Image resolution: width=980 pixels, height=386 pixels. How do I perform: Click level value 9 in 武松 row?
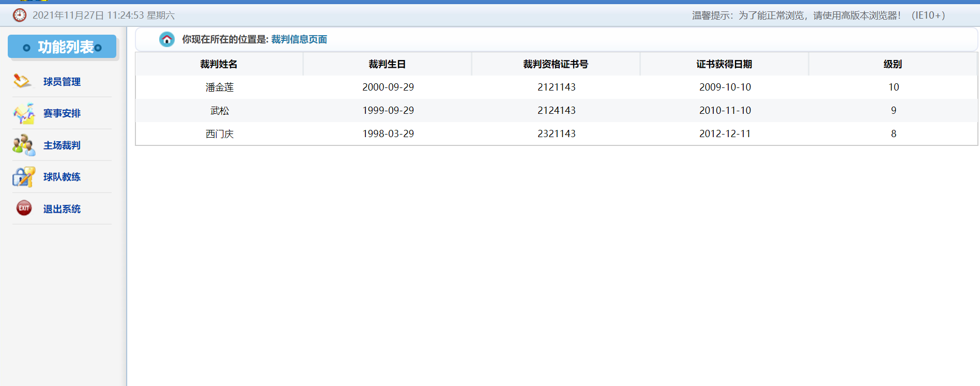[x=894, y=110]
